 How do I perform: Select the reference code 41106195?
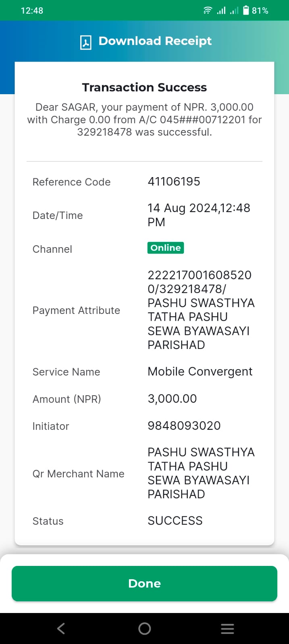[x=174, y=182]
